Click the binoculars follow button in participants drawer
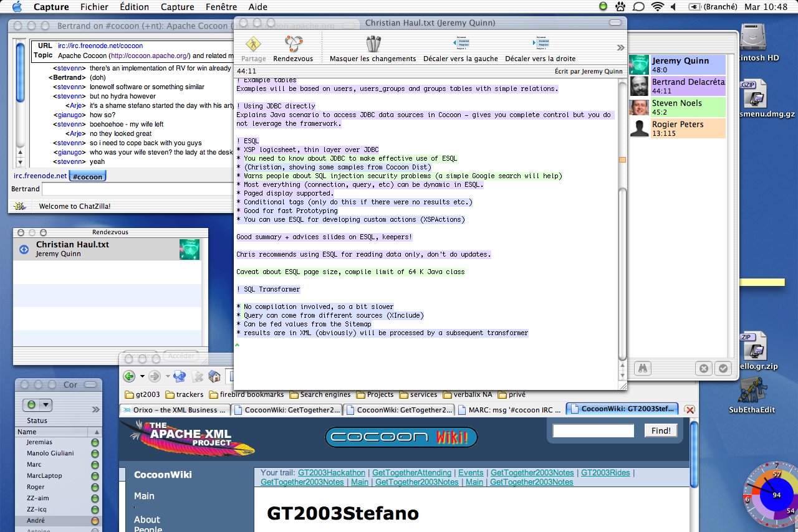The width and height of the screenshot is (798, 532). click(x=642, y=368)
